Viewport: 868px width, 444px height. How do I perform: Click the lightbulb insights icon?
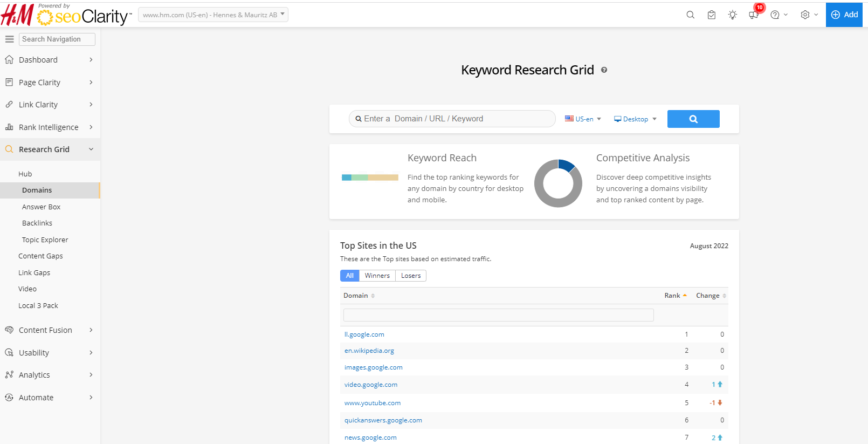click(732, 15)
